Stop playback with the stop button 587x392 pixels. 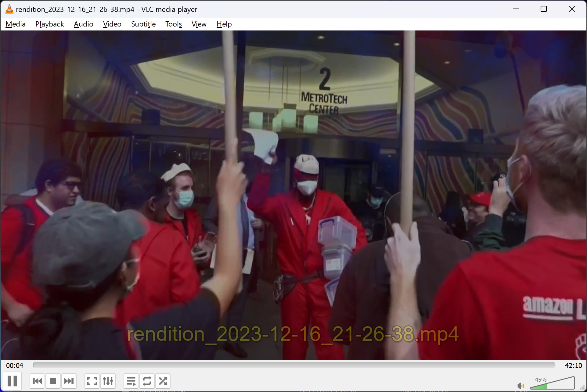point(53,381)
